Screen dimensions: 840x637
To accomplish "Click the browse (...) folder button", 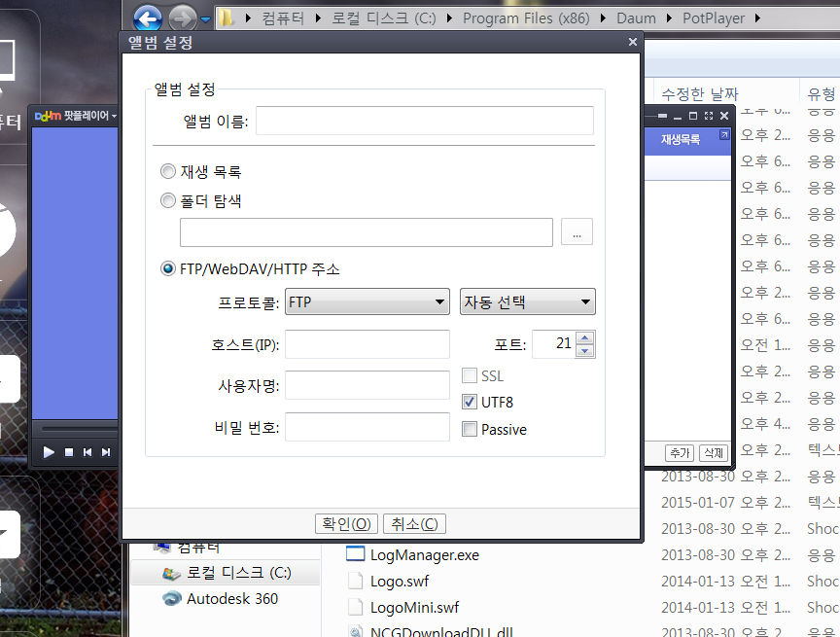I will [x=577, y=231].
